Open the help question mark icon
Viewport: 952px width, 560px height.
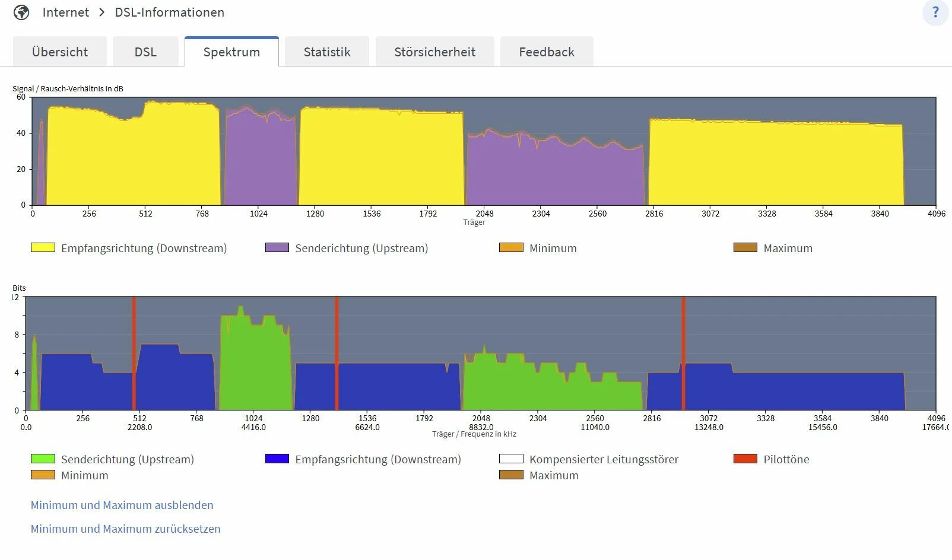click(x=935, y=12)
